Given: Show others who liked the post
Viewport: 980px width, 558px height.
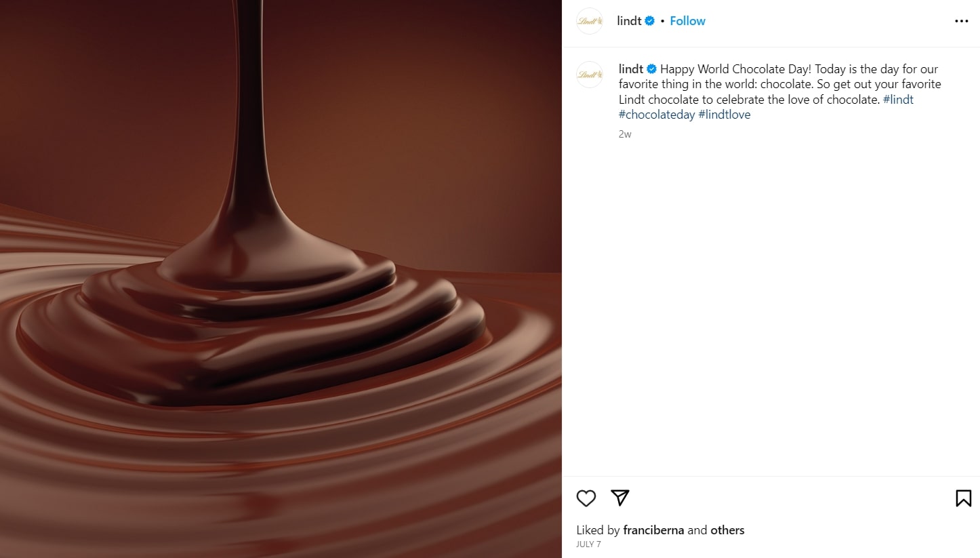Looking at the screenshot, I should point(727,530).
